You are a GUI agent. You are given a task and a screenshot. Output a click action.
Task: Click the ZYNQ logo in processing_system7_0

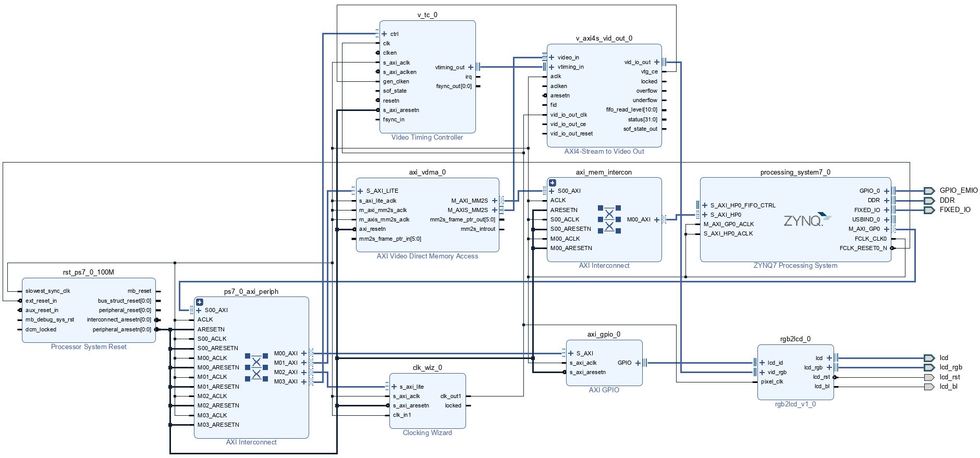[806, 220]
